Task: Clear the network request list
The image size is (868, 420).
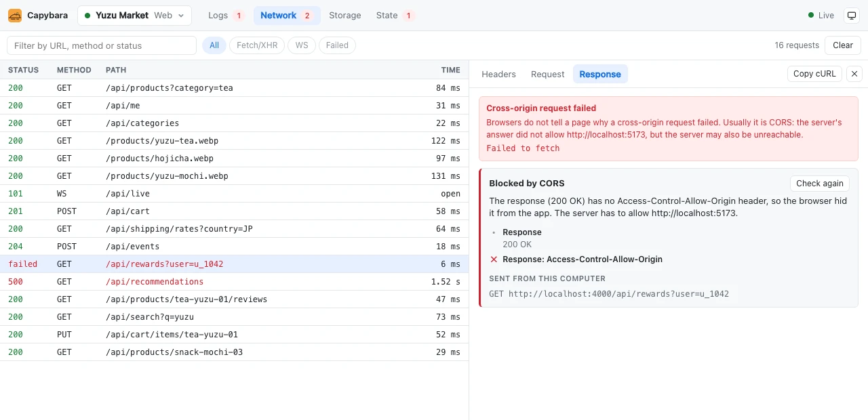Action: pos(843,45)
